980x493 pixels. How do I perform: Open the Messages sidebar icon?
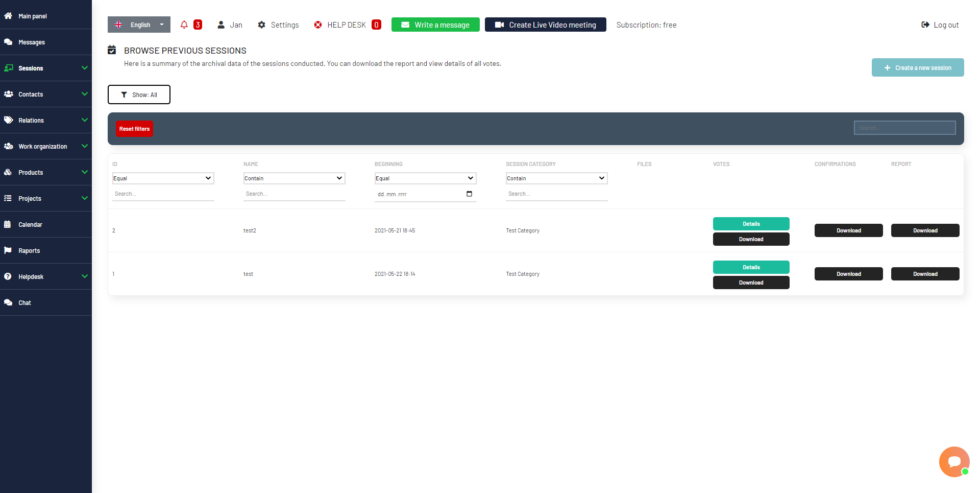click(x=9, y=42)
